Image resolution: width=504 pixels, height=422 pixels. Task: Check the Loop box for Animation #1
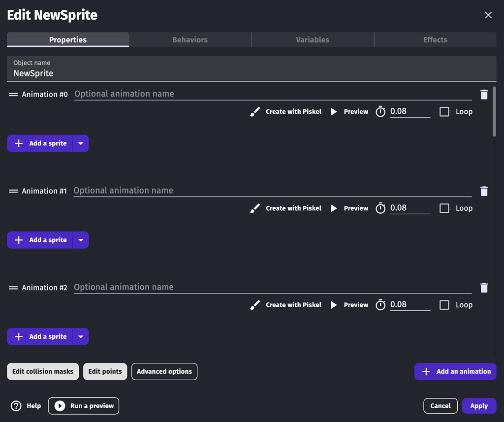tap(443, 208)
